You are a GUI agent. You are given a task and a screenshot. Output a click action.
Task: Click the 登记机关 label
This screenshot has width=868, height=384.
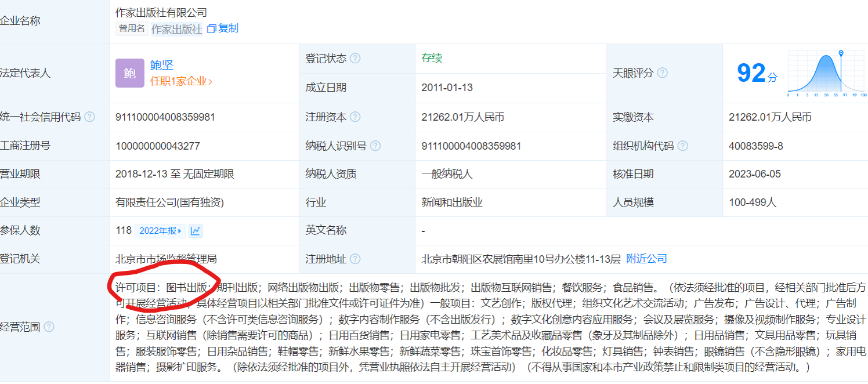20,259
